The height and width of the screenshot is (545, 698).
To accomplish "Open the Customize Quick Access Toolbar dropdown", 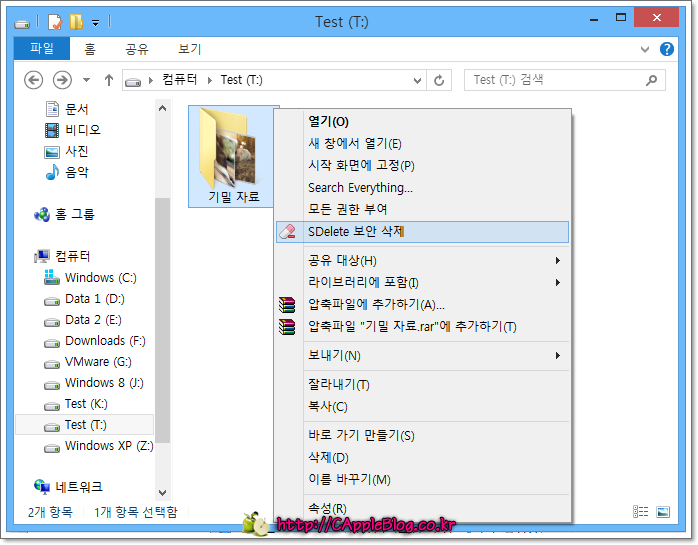I will (95, 23).
